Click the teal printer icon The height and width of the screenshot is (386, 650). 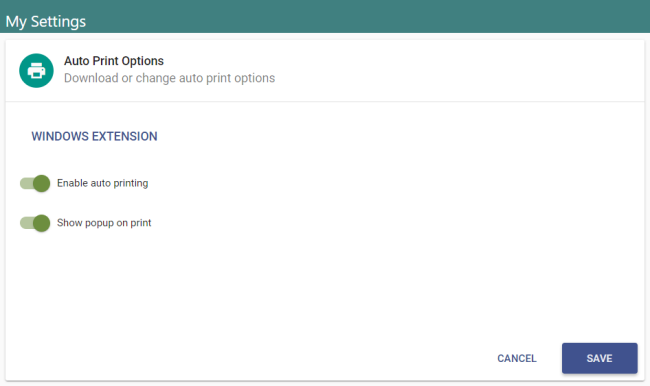pyautogui.click(x=36, y=70)
